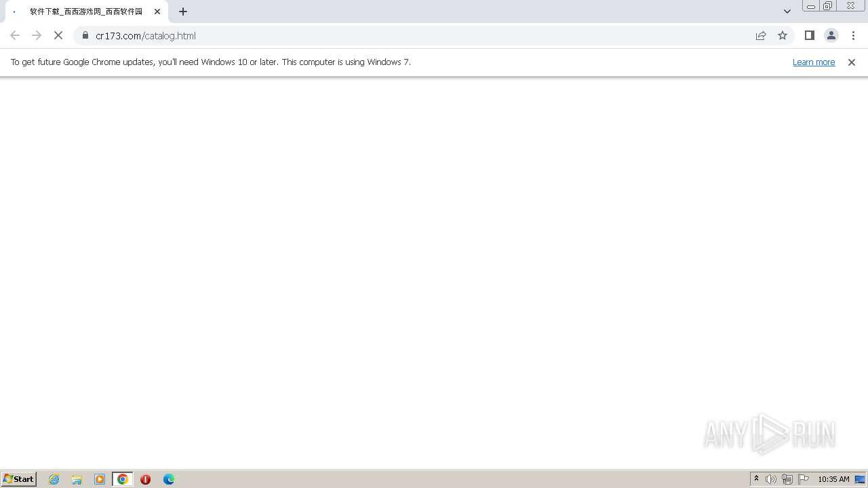The height and width of the screenshot is (488, 868).
Task: Show desktop button in taskbar corner
Action: [x=861, y=479]
